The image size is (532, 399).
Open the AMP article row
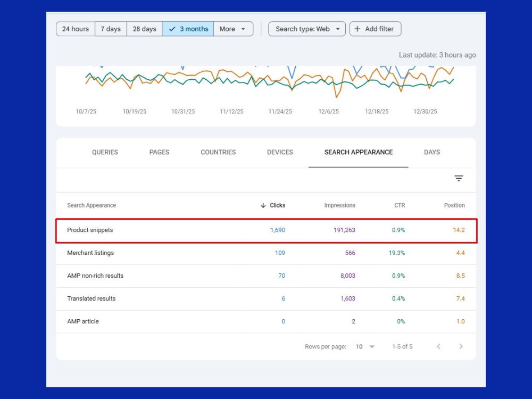[266, 321]
